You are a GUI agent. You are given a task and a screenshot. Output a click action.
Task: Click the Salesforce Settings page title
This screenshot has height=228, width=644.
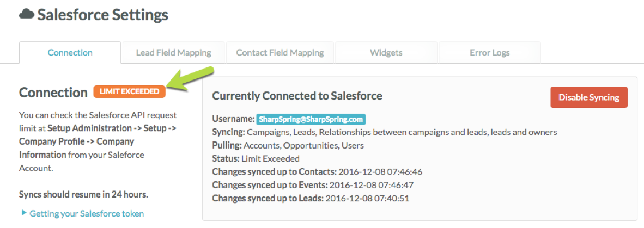click(x=102, y=15)
